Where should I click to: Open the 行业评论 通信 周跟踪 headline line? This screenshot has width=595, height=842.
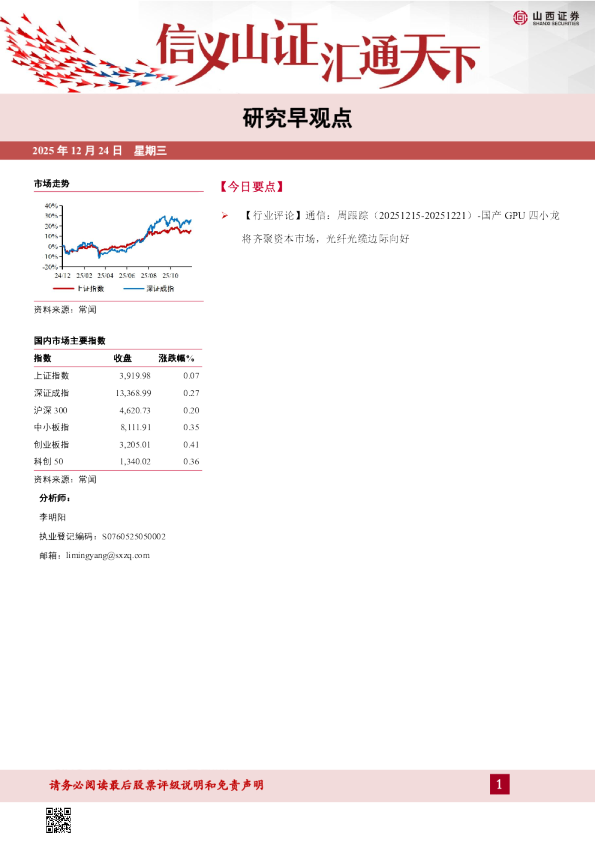click(401, 216)
